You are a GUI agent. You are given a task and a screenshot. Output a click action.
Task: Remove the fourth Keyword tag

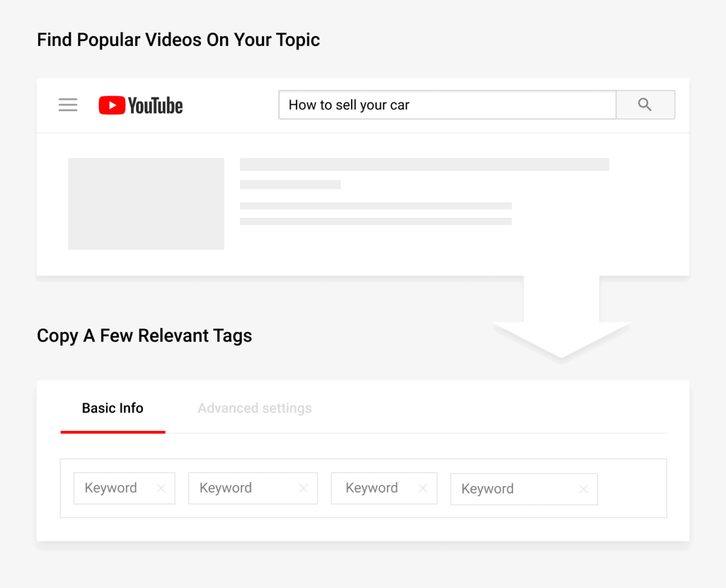click(x=583, y=489)
